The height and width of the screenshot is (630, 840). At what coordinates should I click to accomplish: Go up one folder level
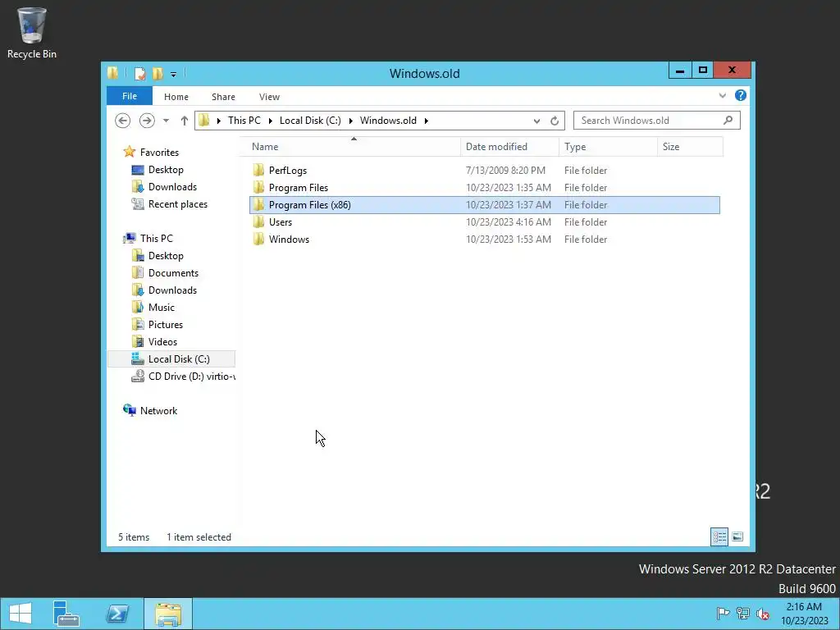coord(185,121)
